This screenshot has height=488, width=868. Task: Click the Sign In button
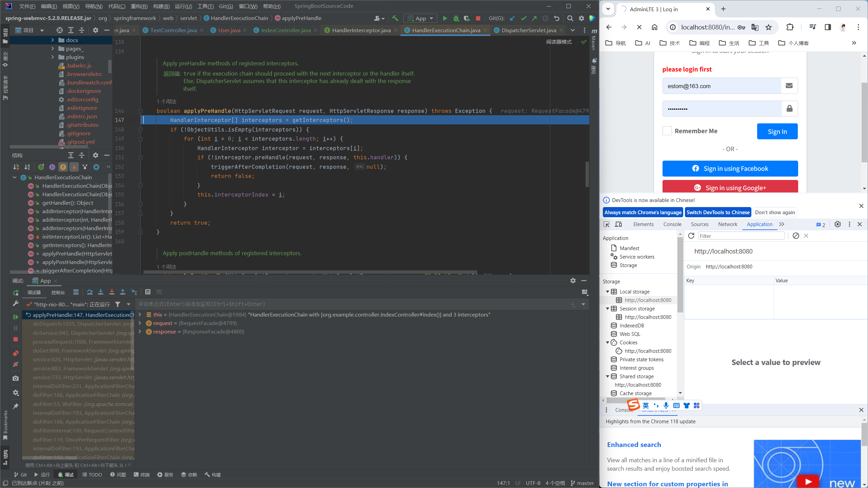pos(777,131)
